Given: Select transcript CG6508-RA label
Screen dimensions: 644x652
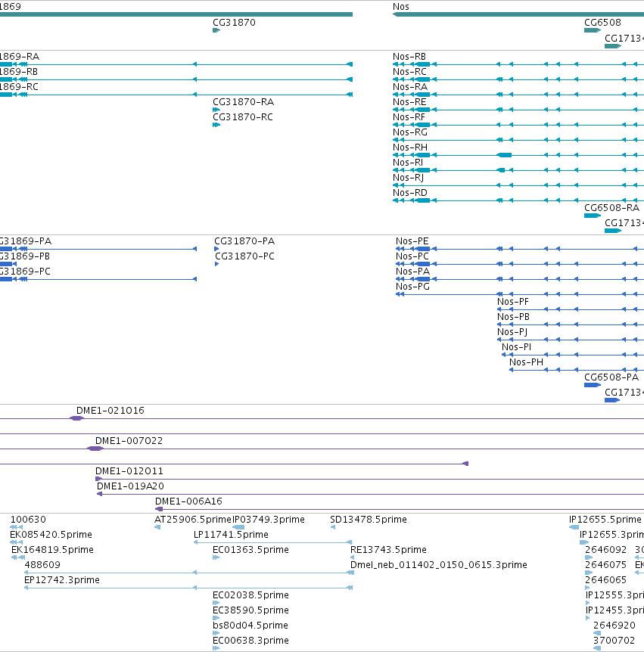Looking at the screenshot, I should [611, 208].
